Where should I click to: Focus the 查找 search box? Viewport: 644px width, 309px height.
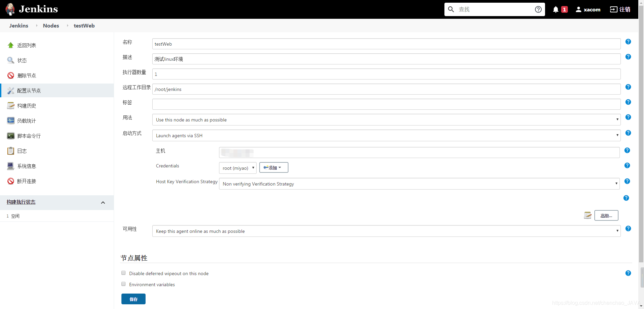pyautogui.click(x=495, y=9)
